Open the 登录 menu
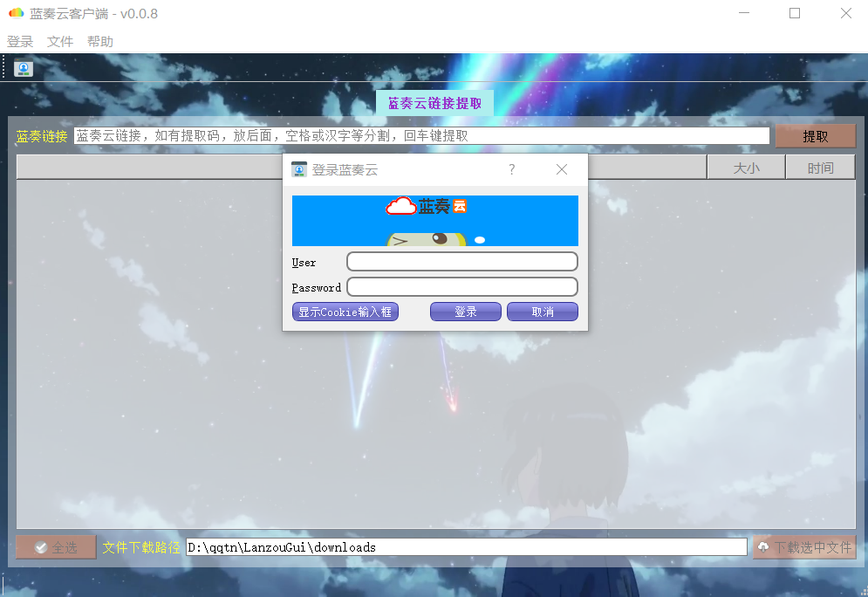Image resolution: width=868 pixels, height=597 pixels. [x=20, y=42]
